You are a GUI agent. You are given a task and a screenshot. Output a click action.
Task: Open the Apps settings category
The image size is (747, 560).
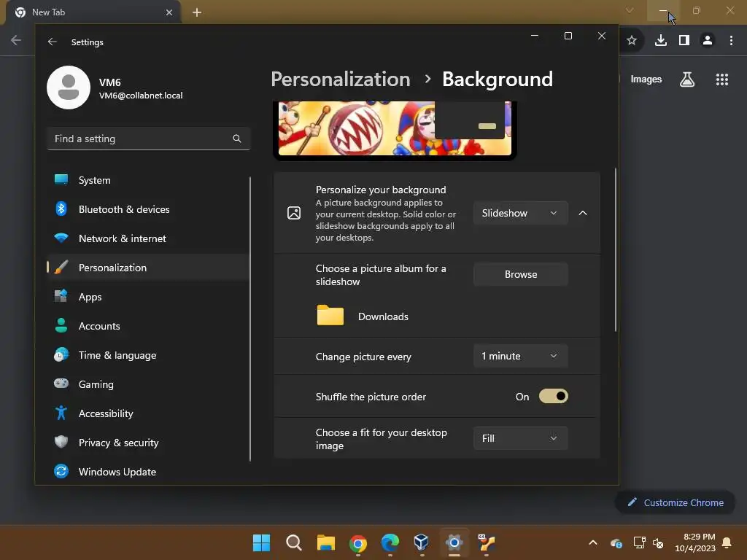(x=148, y=297)
